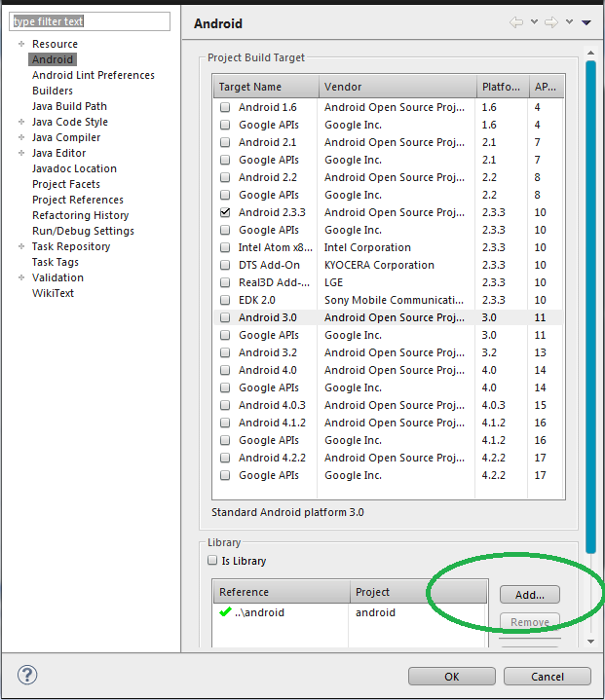Viewport: 605px width, 700px height.
Task: Click the LGE vendor cell
Action: coord(334,282)
